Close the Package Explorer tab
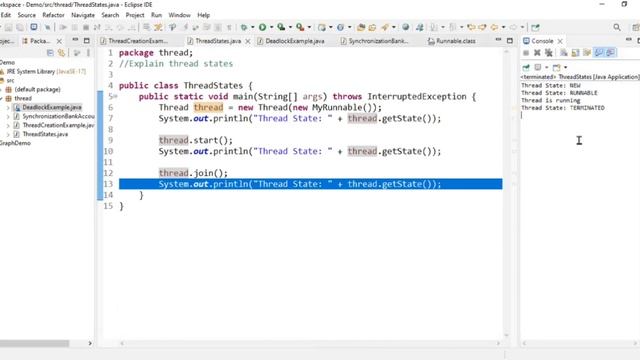 pyautogui.click(x=59, y=41)
